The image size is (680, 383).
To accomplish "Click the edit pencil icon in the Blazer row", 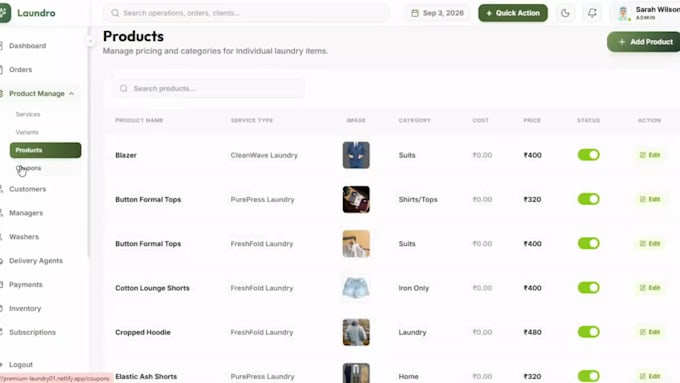I will [x=643, y=155].
